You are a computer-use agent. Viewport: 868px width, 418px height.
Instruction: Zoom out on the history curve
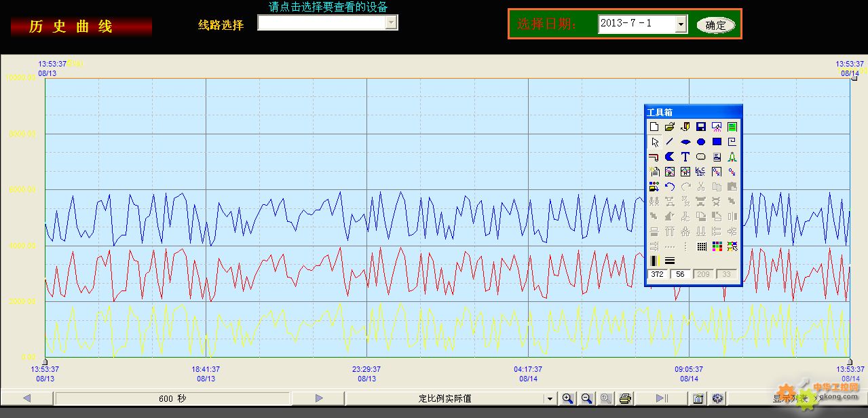point(586,398)
